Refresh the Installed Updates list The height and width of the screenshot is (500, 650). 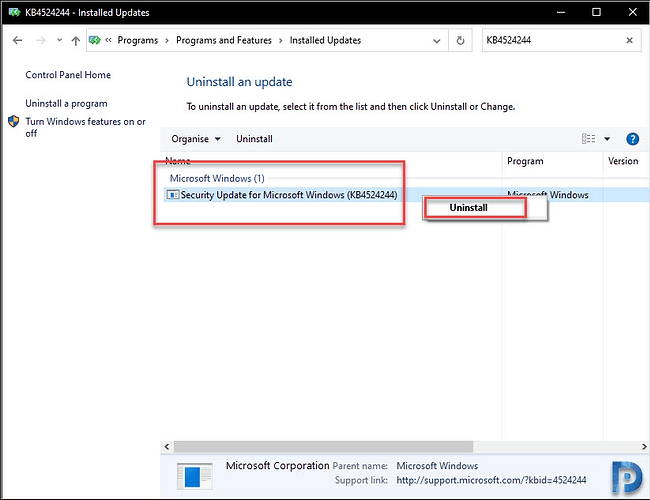[460, 41]
